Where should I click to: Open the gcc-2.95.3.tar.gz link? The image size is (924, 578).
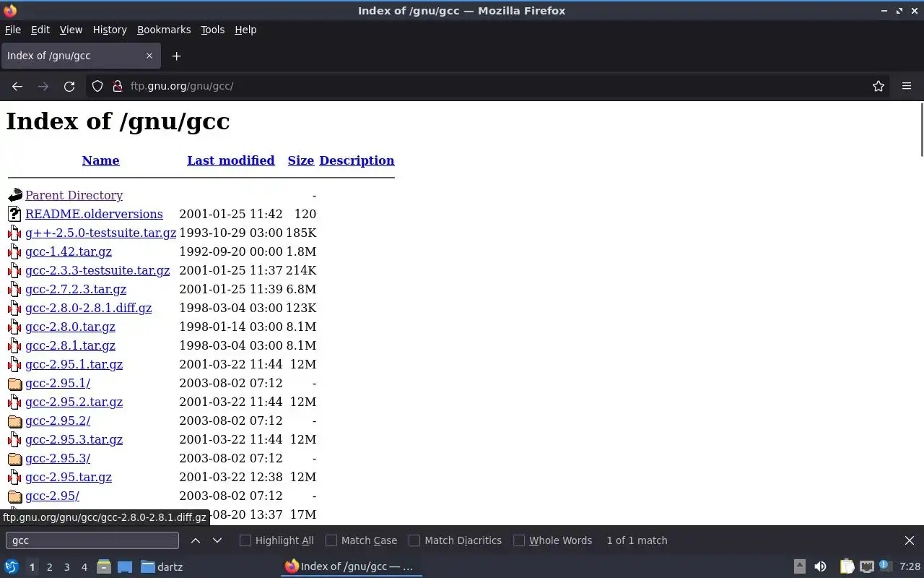pos(74,439)
